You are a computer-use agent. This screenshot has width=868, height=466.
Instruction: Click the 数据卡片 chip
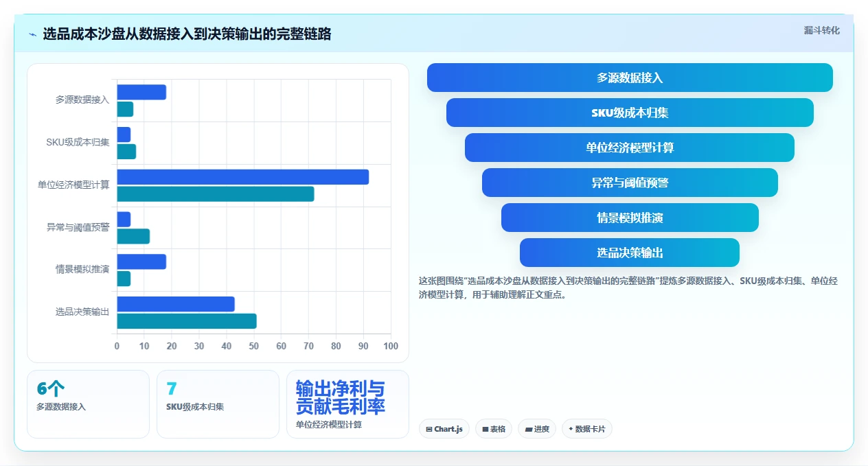click(587, 429)
